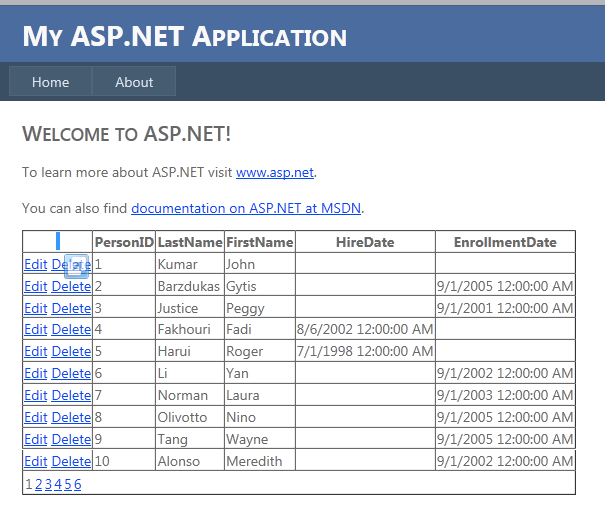Delete the Alonso Meredith row
605x518 pixels.
pyautogui.click(x=71, y=461)
